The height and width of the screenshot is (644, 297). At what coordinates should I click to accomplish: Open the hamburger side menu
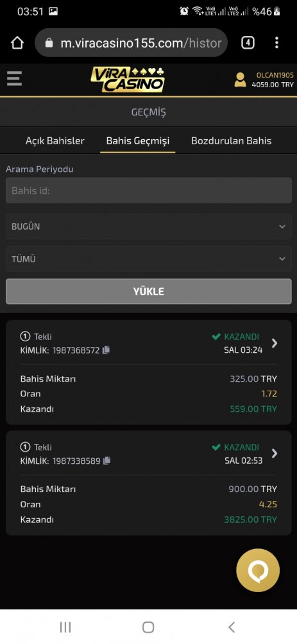(14, 78)
